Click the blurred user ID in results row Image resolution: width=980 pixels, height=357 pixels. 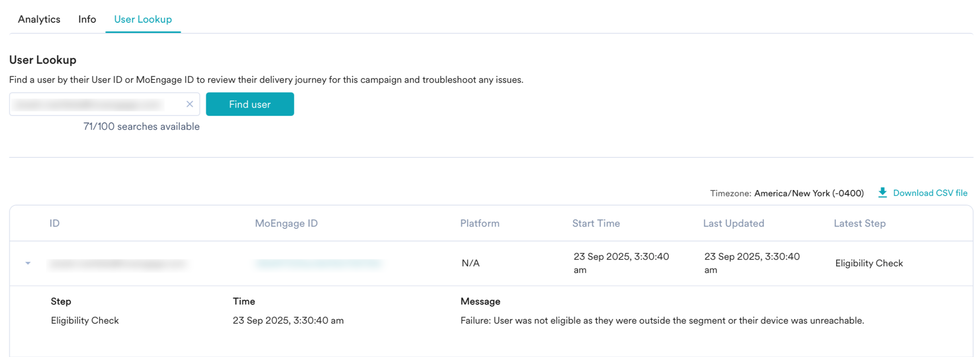(117, 264)
